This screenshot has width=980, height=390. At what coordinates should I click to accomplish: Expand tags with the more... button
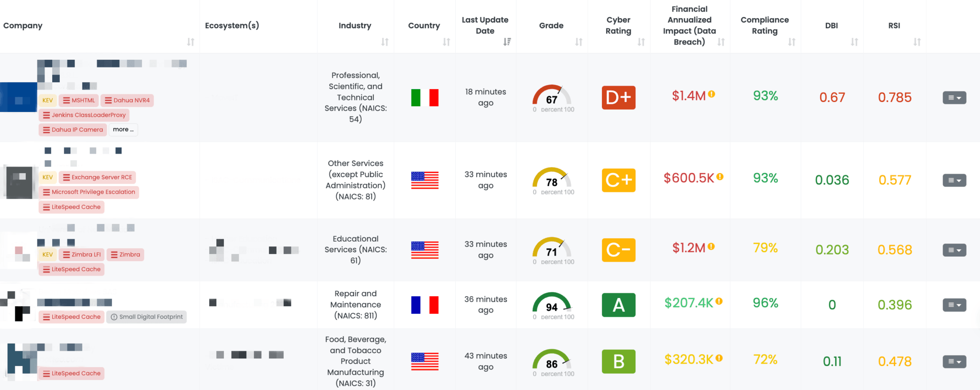(x=123, y=130)
